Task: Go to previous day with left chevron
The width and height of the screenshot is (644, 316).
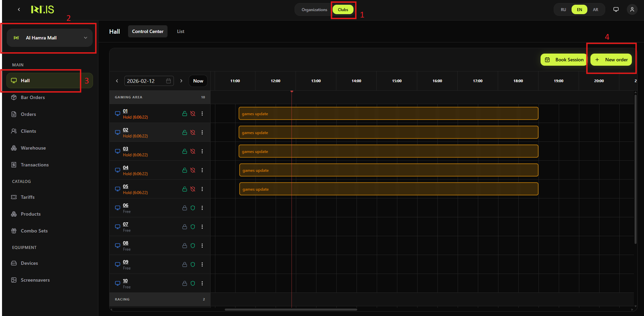Action: [x=117, y=81]
